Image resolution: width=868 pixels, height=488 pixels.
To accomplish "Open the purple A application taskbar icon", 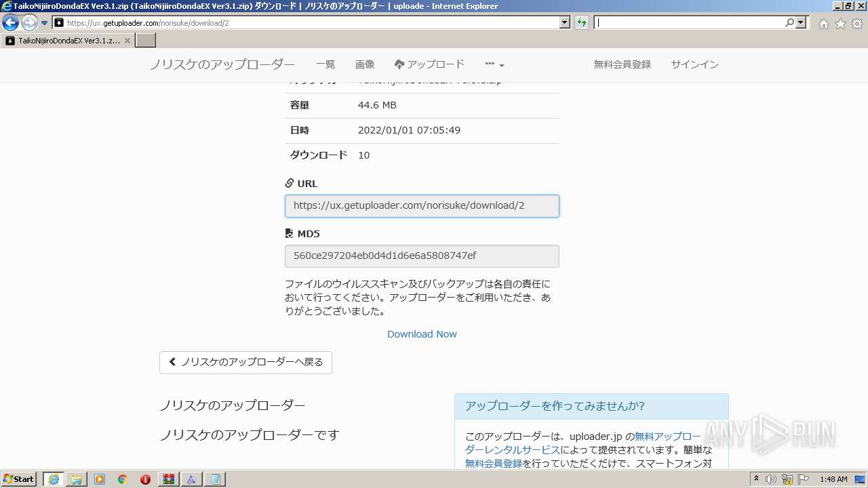I will coord(191,479).
